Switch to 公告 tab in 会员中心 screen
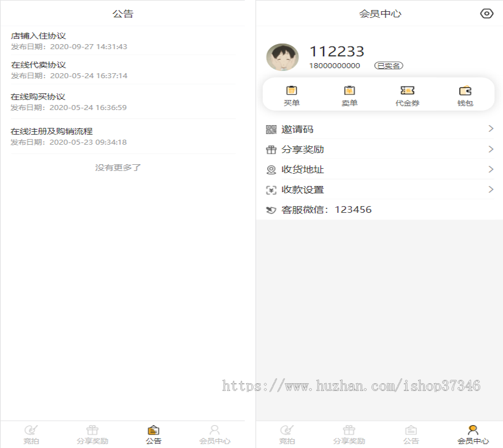 pos(411,435)
